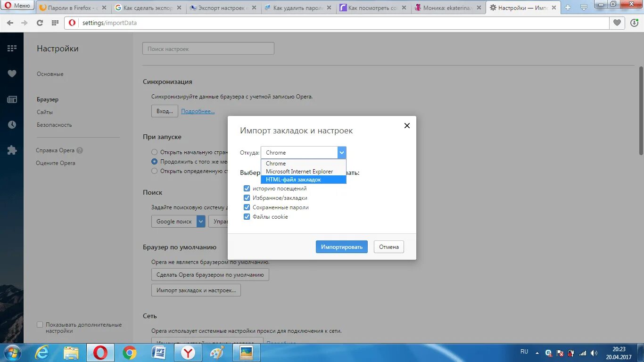Switch to the Экспорт настроек tab
The width and height of the screenshot is (644, 362).
point(223,8)
